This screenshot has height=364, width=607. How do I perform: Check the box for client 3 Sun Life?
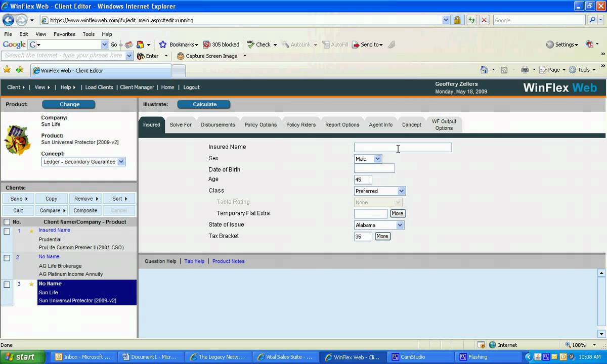[7, 285]
